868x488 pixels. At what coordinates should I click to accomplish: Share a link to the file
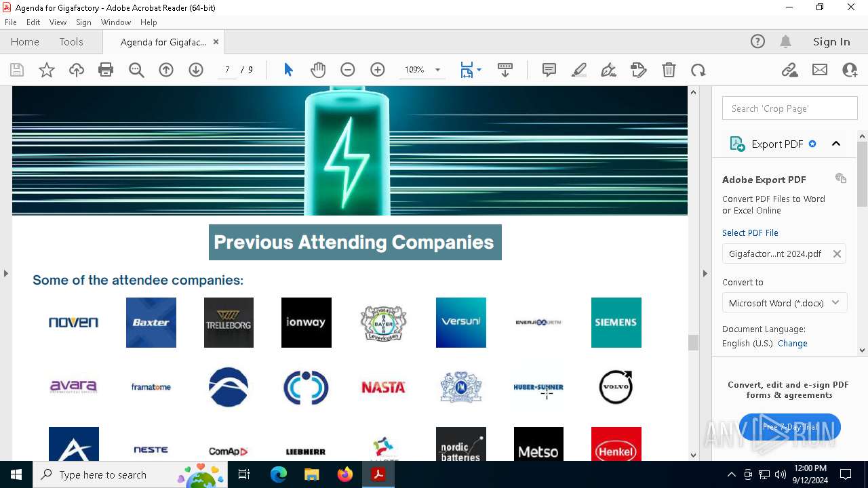pyautogui.click(x=790, y=70)
